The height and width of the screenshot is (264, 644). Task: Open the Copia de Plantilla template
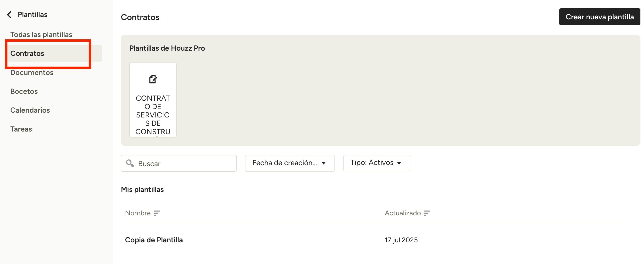click(x=154, y=240)
